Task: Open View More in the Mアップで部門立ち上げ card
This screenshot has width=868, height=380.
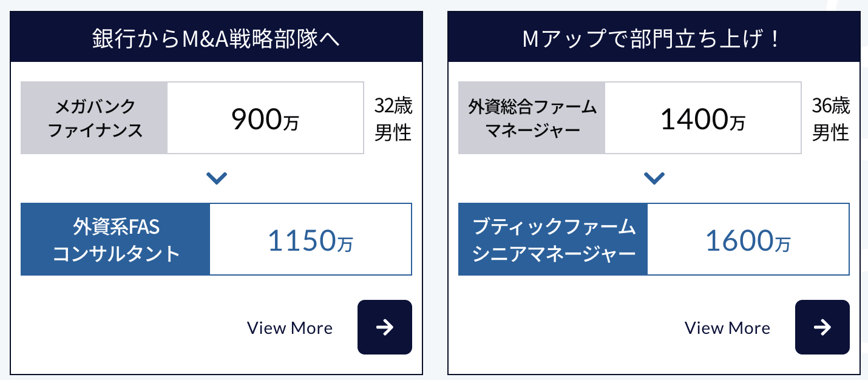Action: (x=727, y=328)
